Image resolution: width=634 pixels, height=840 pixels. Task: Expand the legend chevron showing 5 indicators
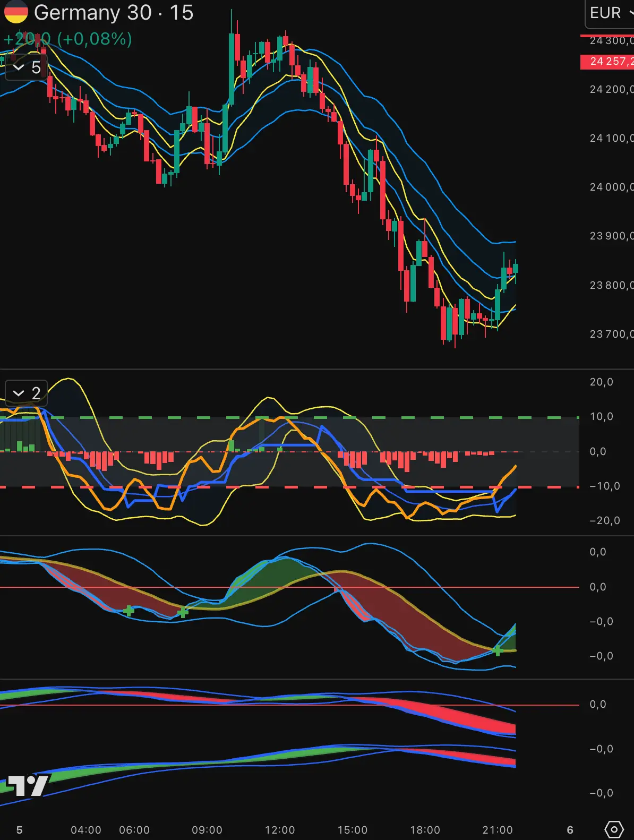pos(26,67)
